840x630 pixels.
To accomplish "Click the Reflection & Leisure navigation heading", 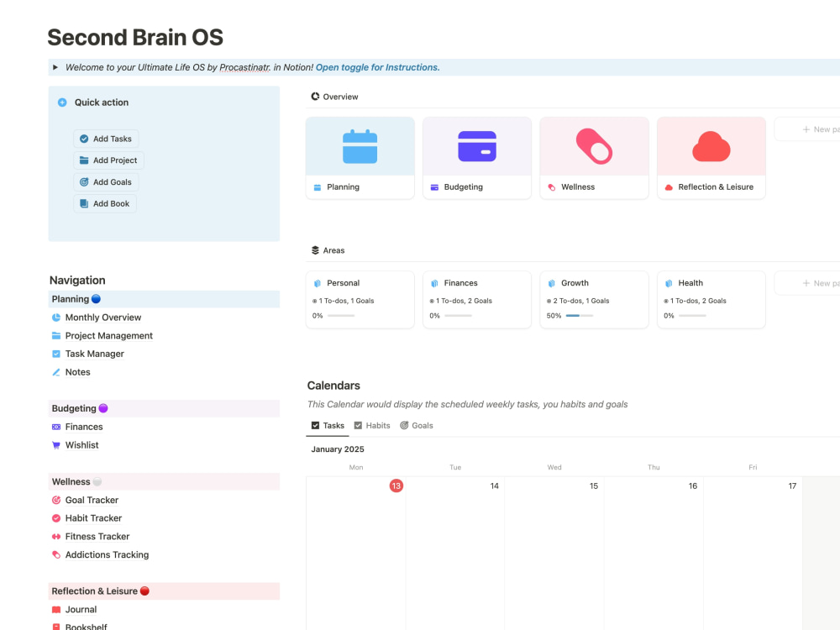I will [164, 591].
